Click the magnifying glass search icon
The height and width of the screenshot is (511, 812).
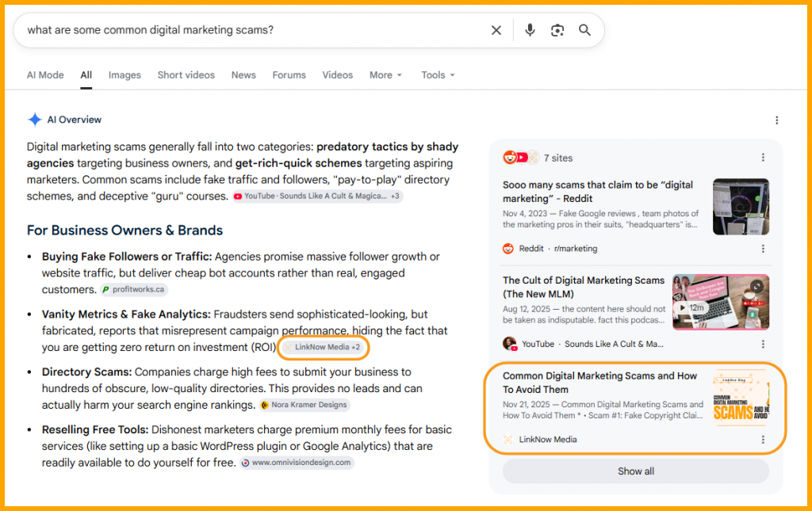[584, 30]
